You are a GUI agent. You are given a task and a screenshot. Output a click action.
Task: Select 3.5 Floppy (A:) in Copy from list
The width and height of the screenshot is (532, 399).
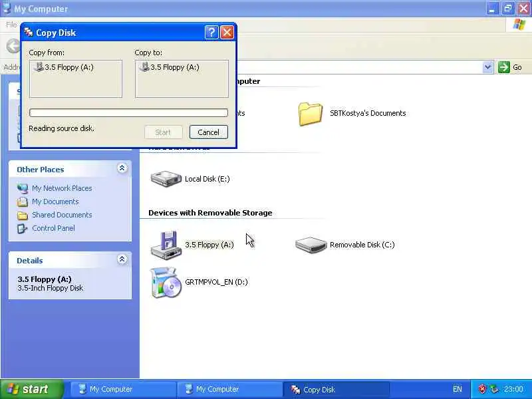(64, 67)
